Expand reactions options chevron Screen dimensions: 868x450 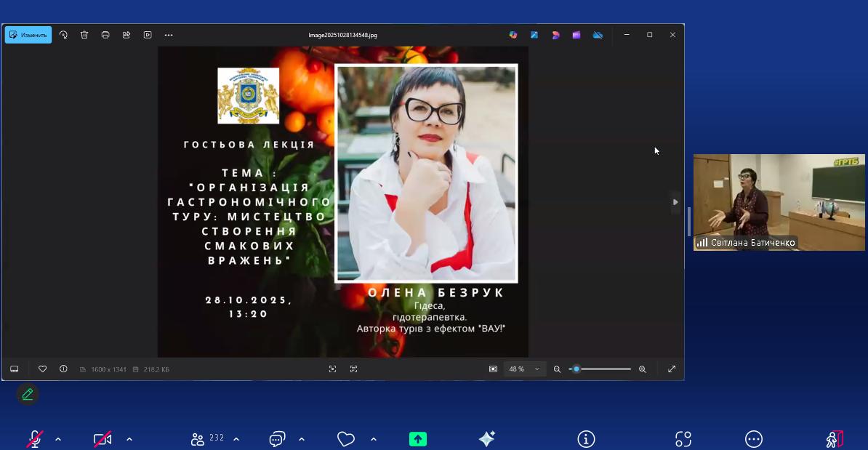click(x=374, y=440)
